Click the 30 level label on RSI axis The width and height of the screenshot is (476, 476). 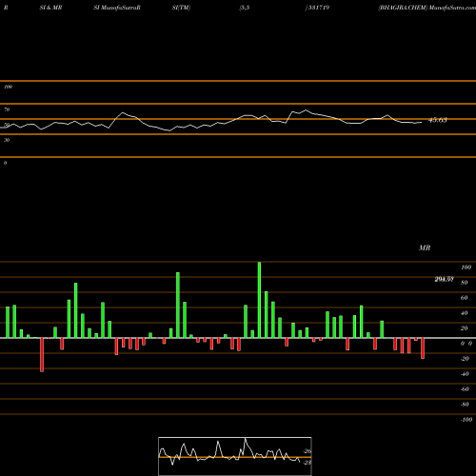[x=7, y=140]
